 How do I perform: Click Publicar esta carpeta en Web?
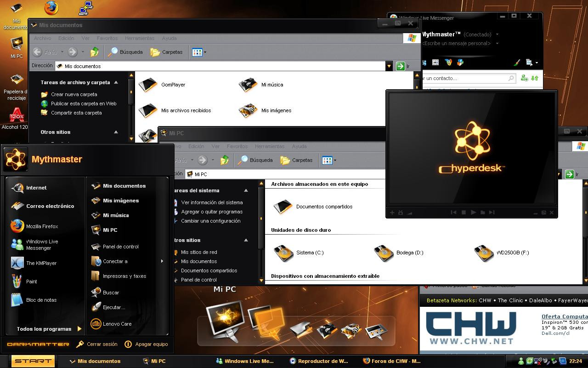(x=79, y=103)
